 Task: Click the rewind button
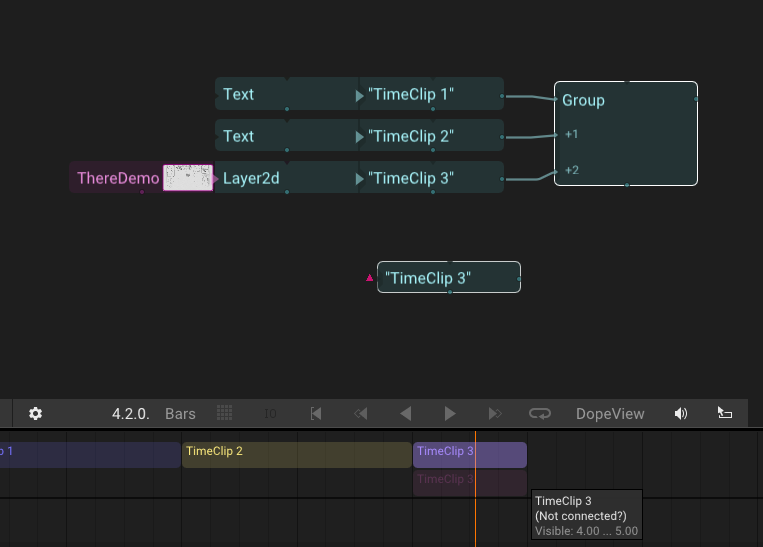tap(361, 413)
